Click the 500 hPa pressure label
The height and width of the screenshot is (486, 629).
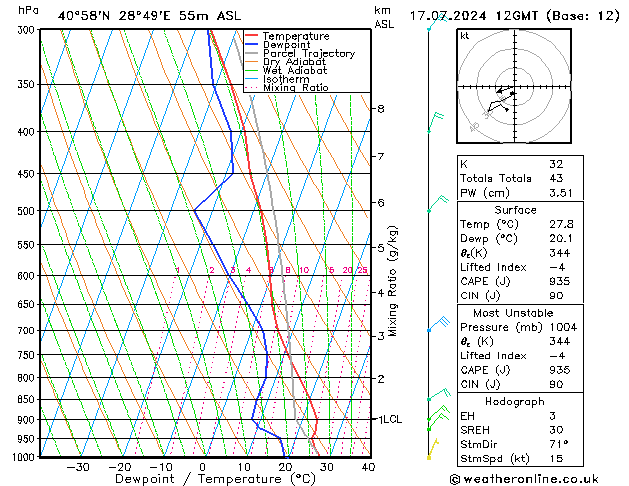26,211
